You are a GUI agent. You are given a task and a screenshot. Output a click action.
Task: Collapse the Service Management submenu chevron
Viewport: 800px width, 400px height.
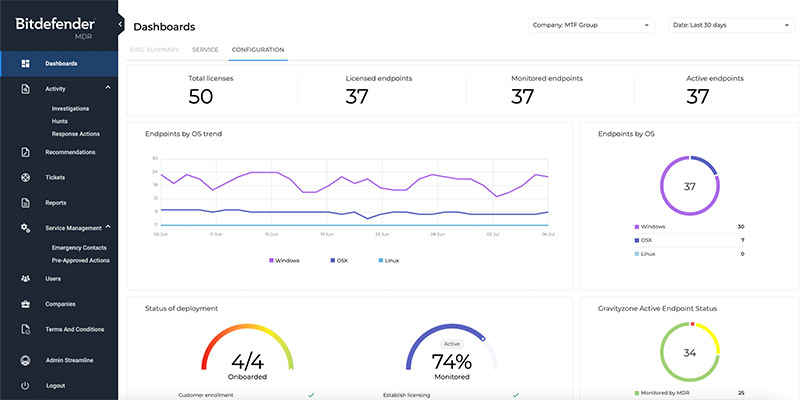coord(108,227)
